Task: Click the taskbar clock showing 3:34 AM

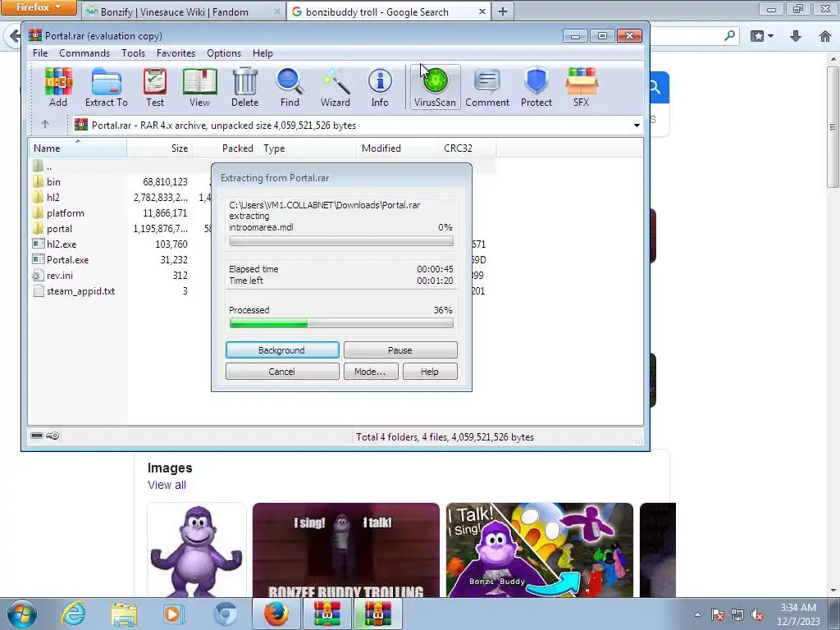Action: [x=798, y=614]
